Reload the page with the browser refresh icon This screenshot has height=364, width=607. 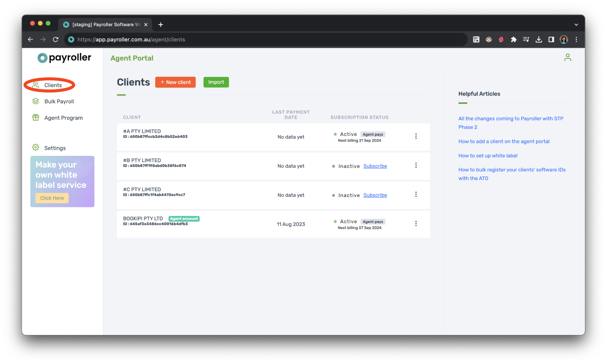point(56,39)
